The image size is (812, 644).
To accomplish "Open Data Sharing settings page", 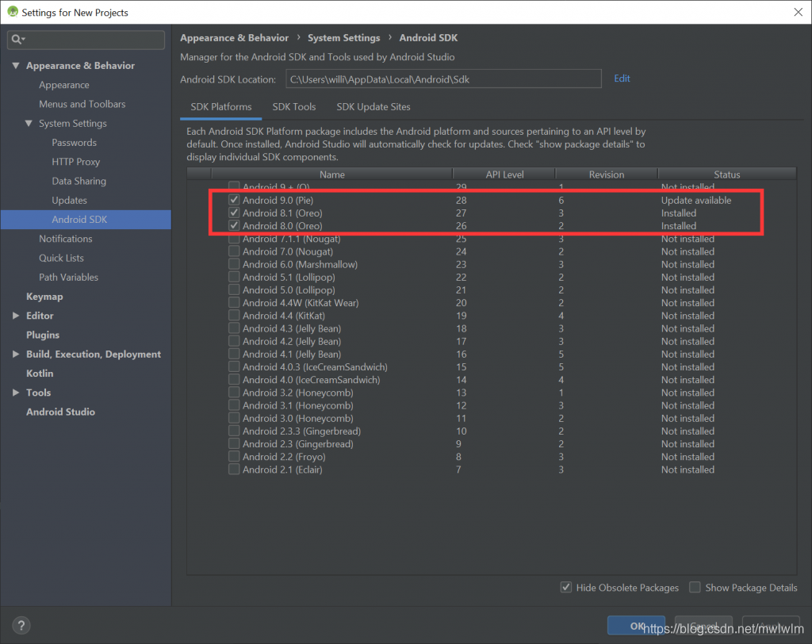I will pos(79,181).
